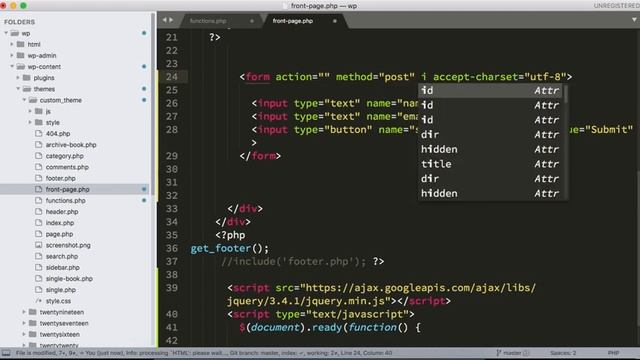Click the header.php file icon

click(39, 211)
